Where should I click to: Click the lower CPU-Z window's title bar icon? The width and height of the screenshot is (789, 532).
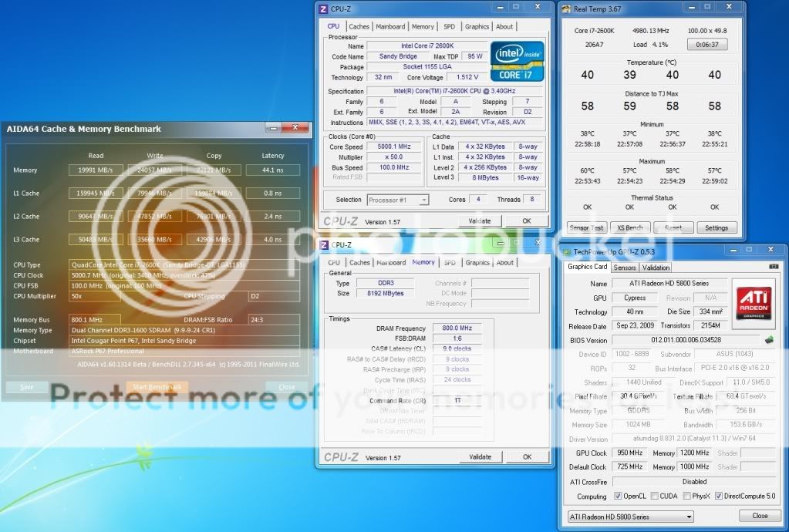point(324,245)
